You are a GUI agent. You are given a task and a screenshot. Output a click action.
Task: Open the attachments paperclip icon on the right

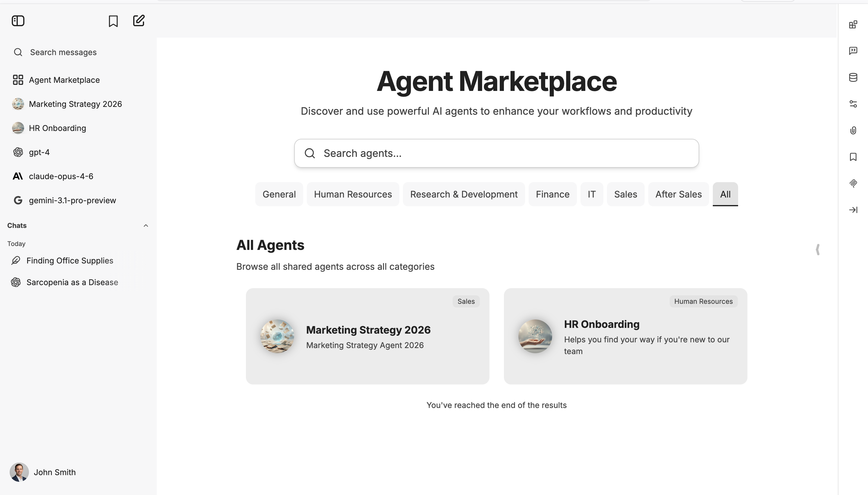pos(853,130)
